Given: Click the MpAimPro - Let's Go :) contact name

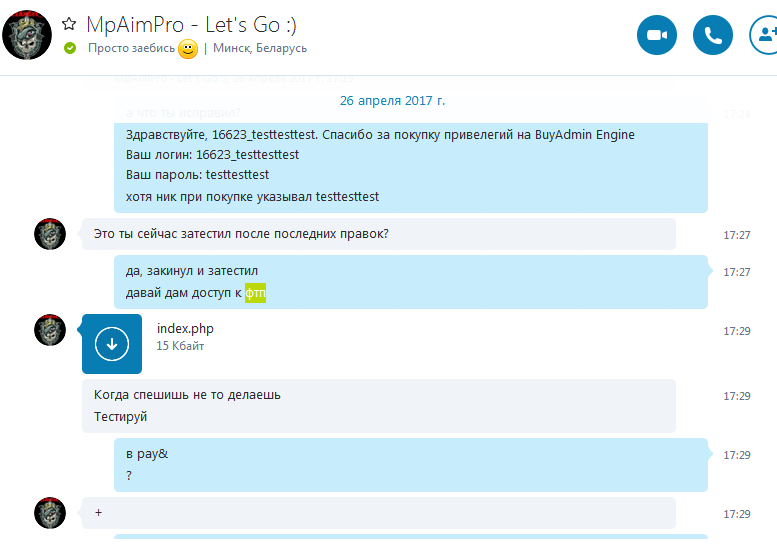Looking at the screenshot, I should [x=191, y=24].
